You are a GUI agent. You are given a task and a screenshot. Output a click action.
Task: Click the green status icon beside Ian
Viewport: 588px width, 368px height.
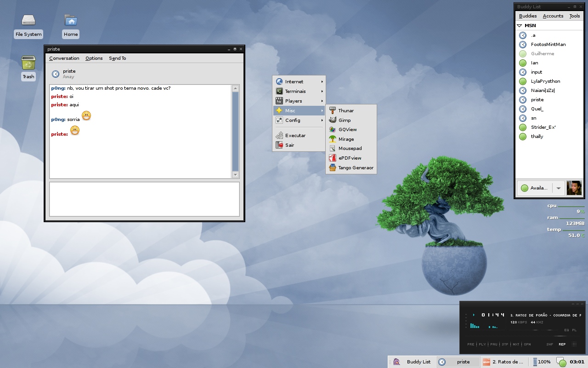tap(523, 63)
